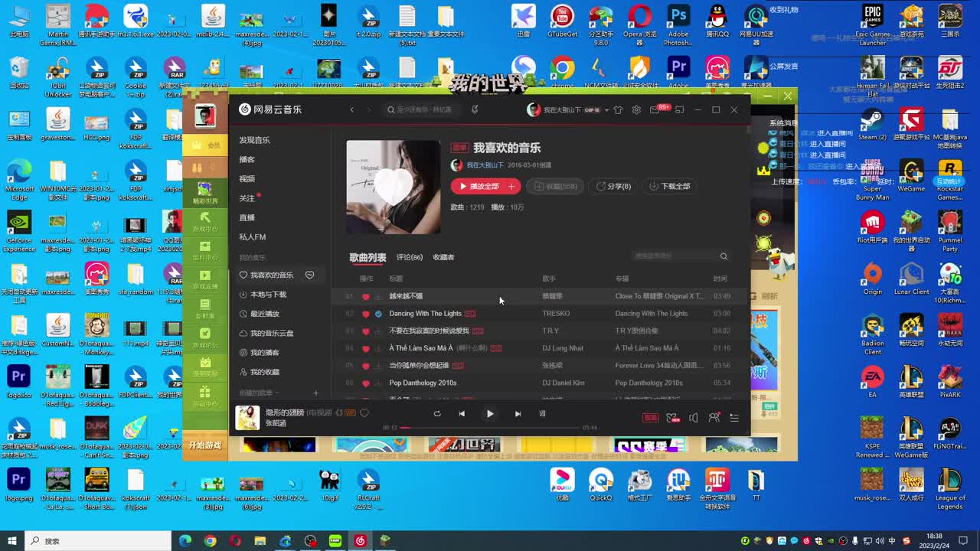
Task: Click the 下载全部 button
Action: (x=669, y=186)
